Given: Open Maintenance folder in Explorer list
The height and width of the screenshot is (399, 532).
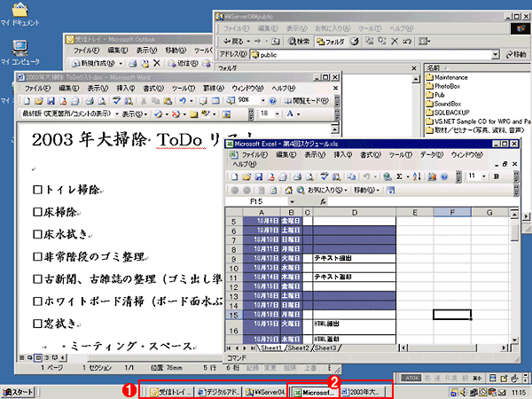Looking at the screenshot, I should pyautogui.click(x=447, y=77).
